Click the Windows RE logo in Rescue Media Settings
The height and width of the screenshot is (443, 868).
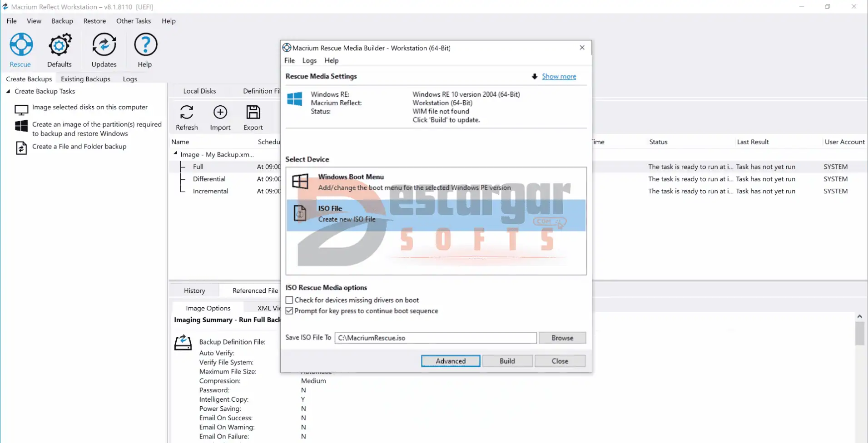pyautogui.click(x=295, y=99)
